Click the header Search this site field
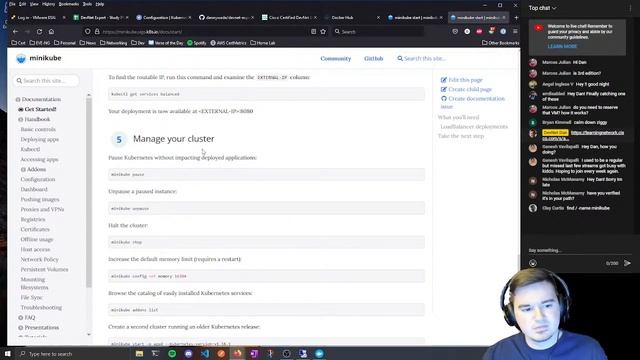 click(425, 58)
